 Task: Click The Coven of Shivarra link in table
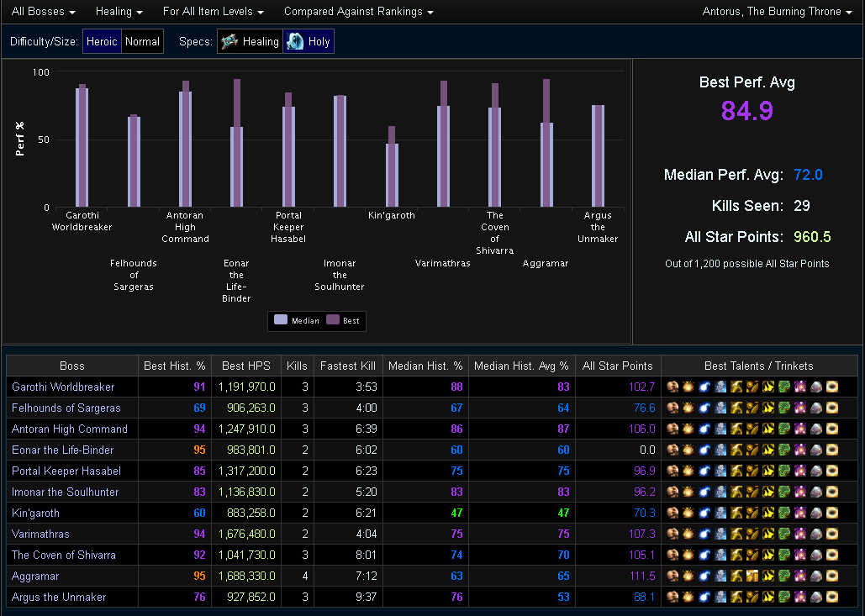(64, 555)
